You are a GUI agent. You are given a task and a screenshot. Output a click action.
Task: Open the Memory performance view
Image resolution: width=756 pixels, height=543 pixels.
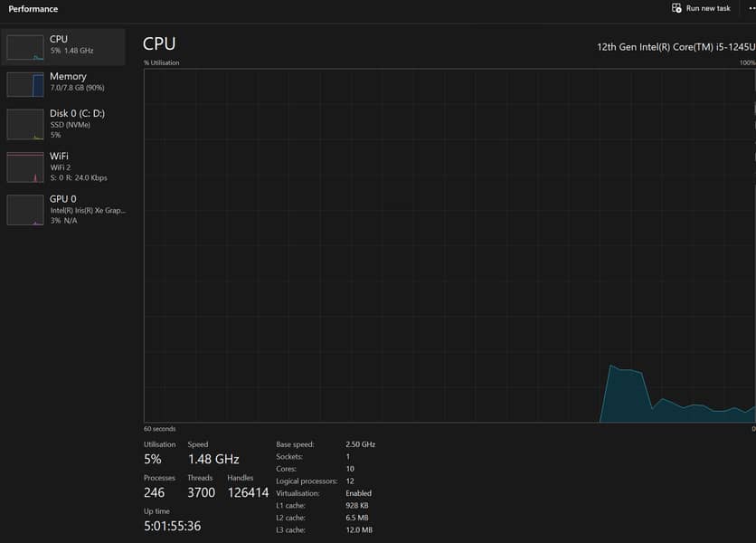click(63, 84)
